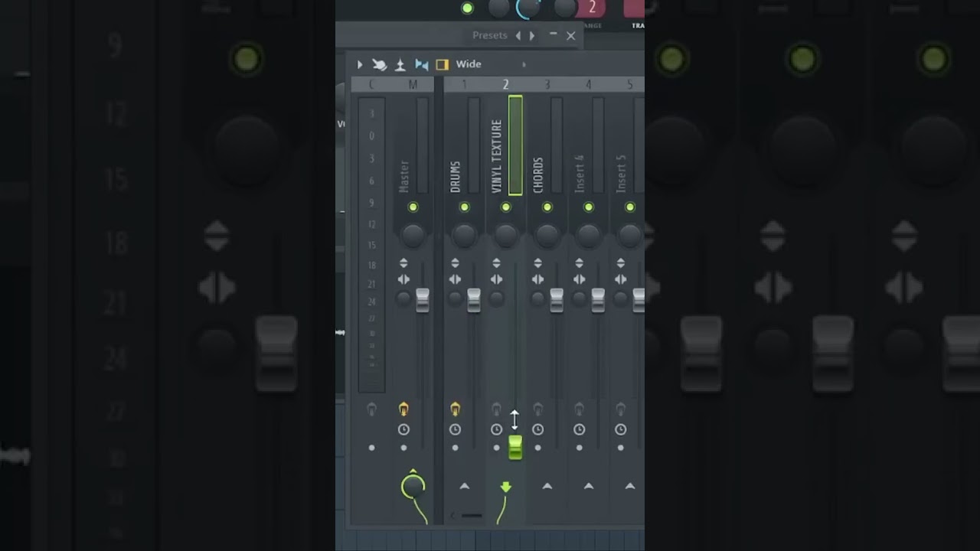Toggle the orange extra properties panel icon
The width and height of the screenshot is (980, 551).
pyautogui.click(x=442, y=65)
